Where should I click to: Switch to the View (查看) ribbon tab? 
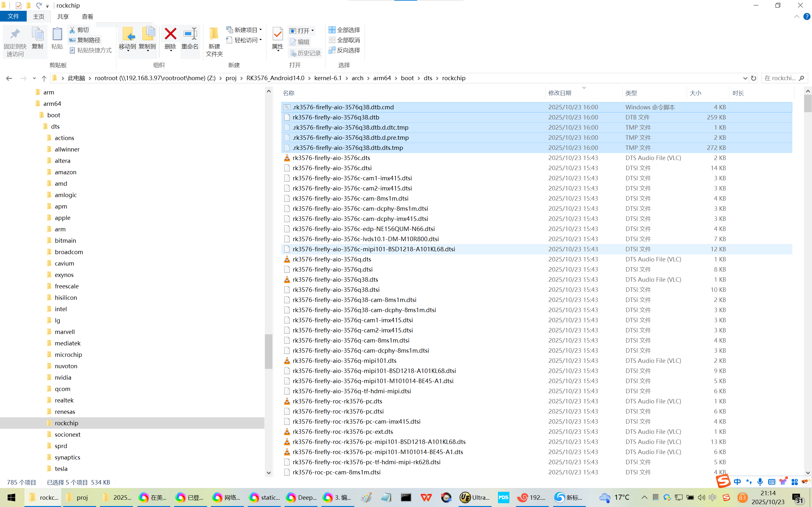click(87, 16)
